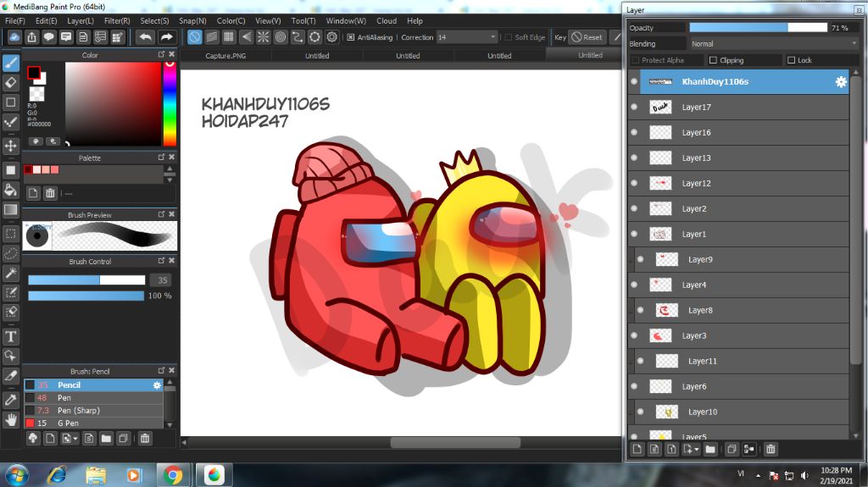
Task: Select the Move tool
Action: [x=10, y=146]
